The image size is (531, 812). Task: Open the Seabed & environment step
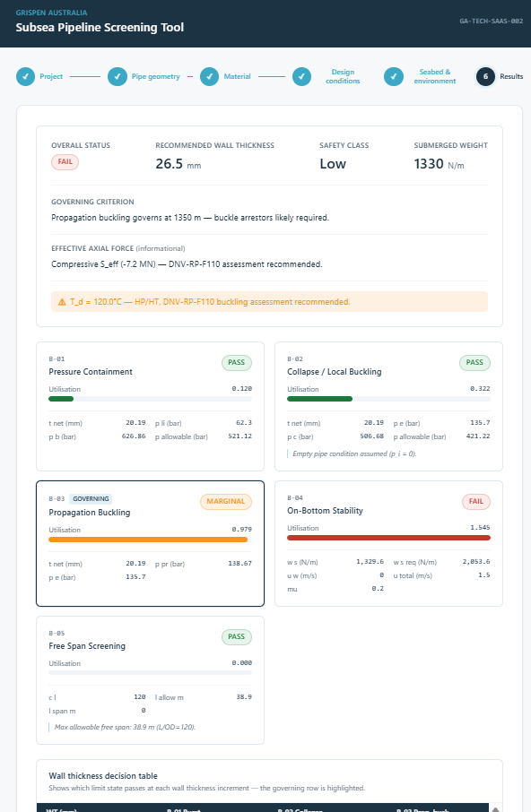tap(435, 77)
